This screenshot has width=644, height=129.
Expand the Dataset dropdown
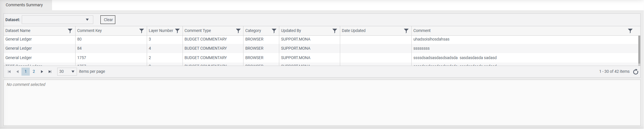(87, 20)
